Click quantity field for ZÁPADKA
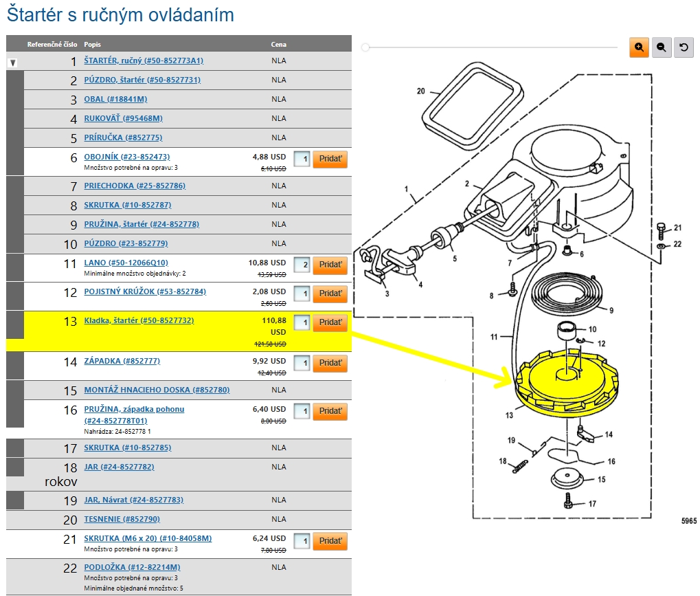Image resolution: width=700 pixels, height=596 pixels. click(302, 363)
